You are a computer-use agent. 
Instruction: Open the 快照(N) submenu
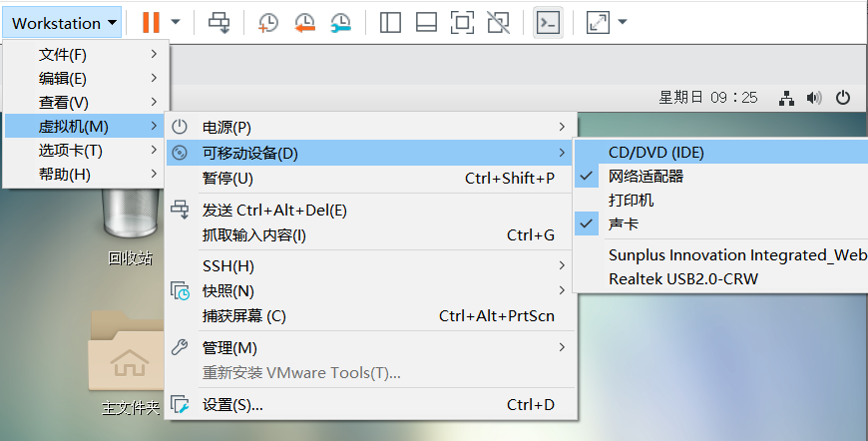click(371, 291)
